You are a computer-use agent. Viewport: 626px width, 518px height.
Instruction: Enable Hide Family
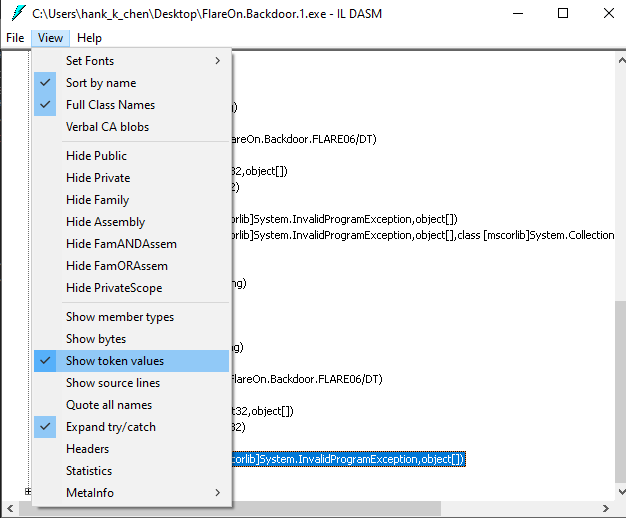click(132, 200)
